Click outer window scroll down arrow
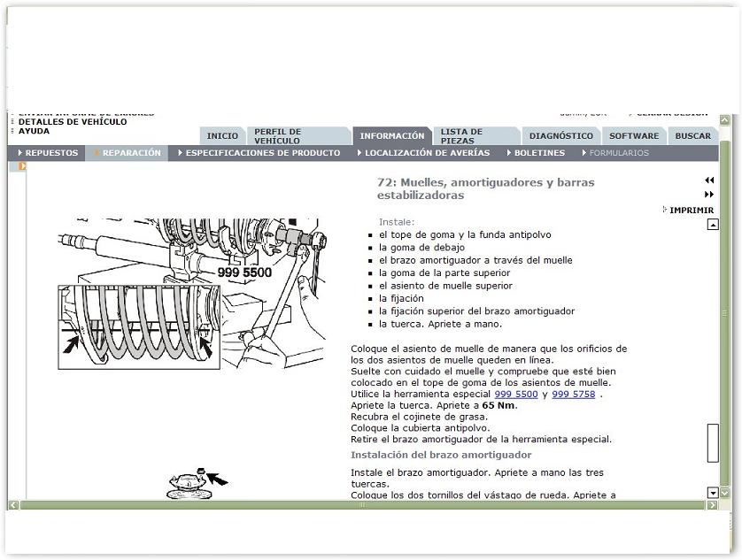742x560 pixels. [724, 493]
